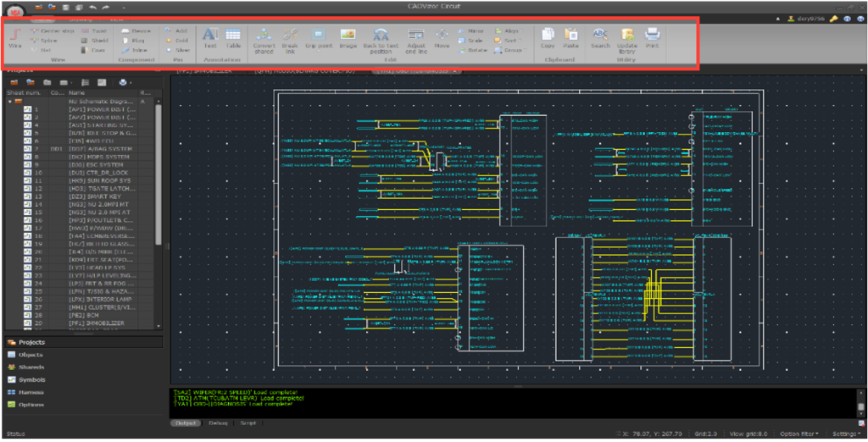Switch to the Debug output tab
Viewport: 868px width, 442px height.
[x=218, y=423]
